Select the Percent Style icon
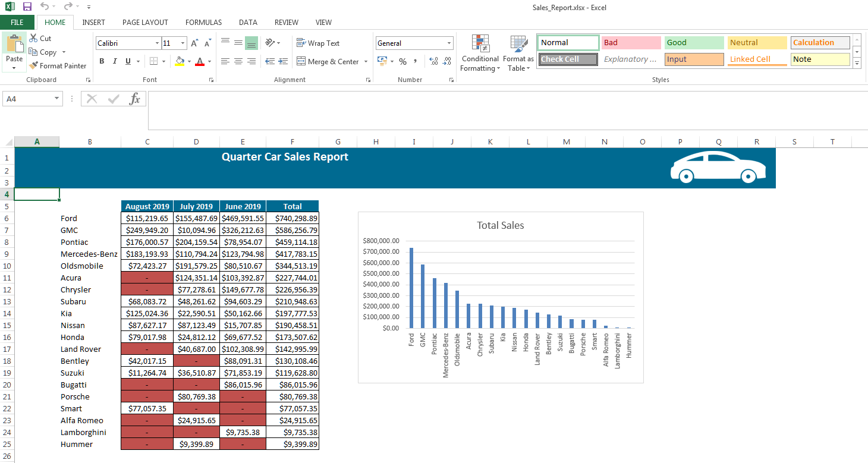The height and width of the screenshot is (463, 868). point(403,61)
